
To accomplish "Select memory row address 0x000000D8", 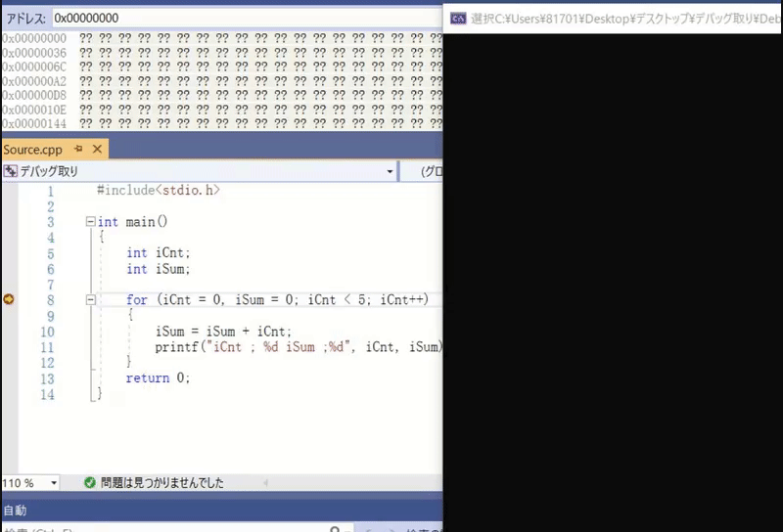I will (34, 95).
